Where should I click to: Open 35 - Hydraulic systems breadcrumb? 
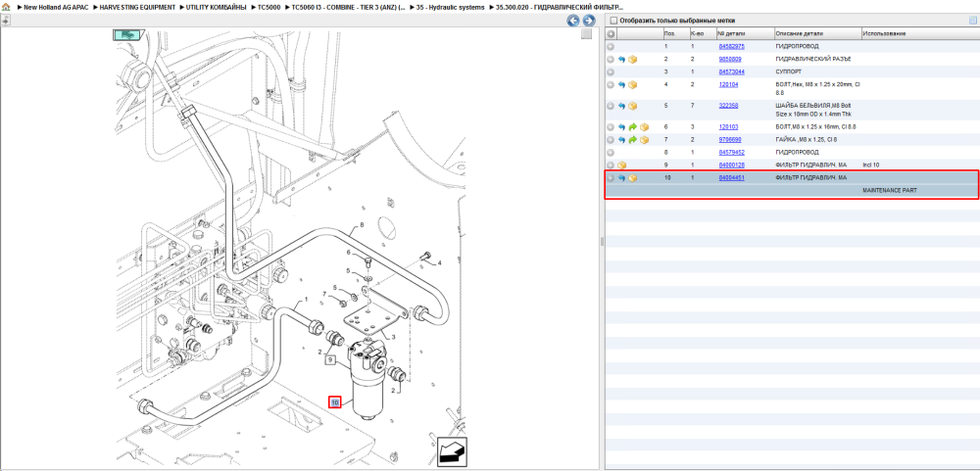pyautogui.click(x=450, y=7)
